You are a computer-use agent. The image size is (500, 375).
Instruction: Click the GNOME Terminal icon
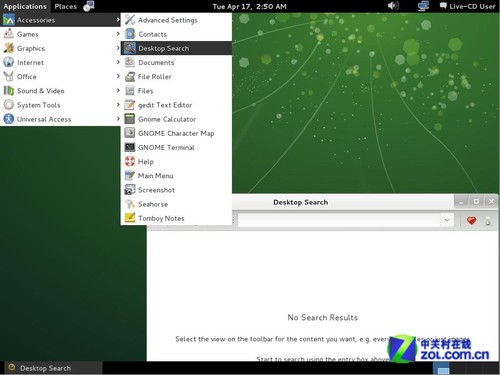pyautogui.click(x=130, y=147)
